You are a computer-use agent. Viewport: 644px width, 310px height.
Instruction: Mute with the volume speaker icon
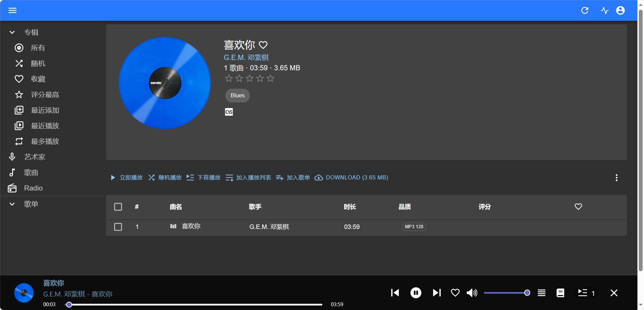(x=472, y=293)
